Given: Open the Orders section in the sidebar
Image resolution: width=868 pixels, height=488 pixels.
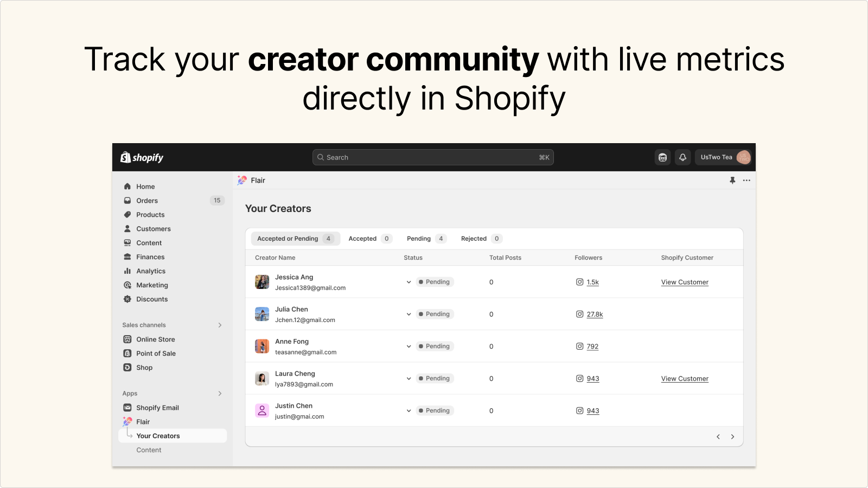Looking at the screenshot, I should pyautogui.click(x=146, y=200).
